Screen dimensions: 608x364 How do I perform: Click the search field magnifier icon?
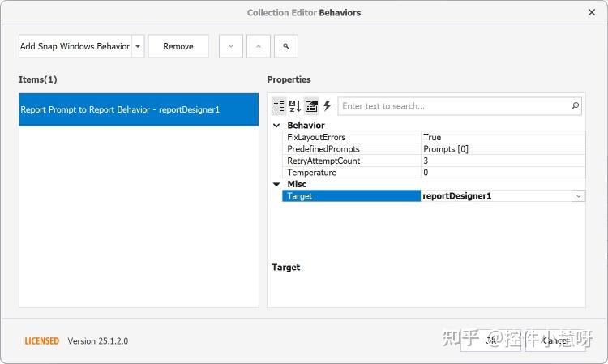[575, 106]
